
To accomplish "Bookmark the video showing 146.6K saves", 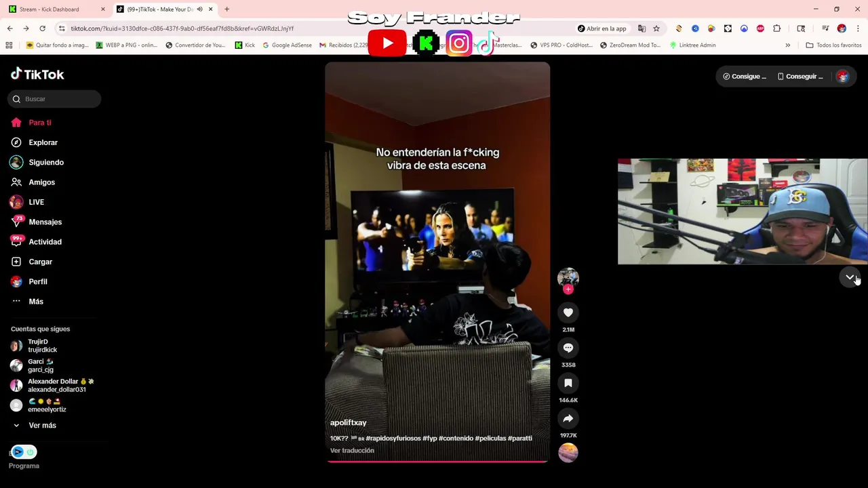I will point(568,383).
